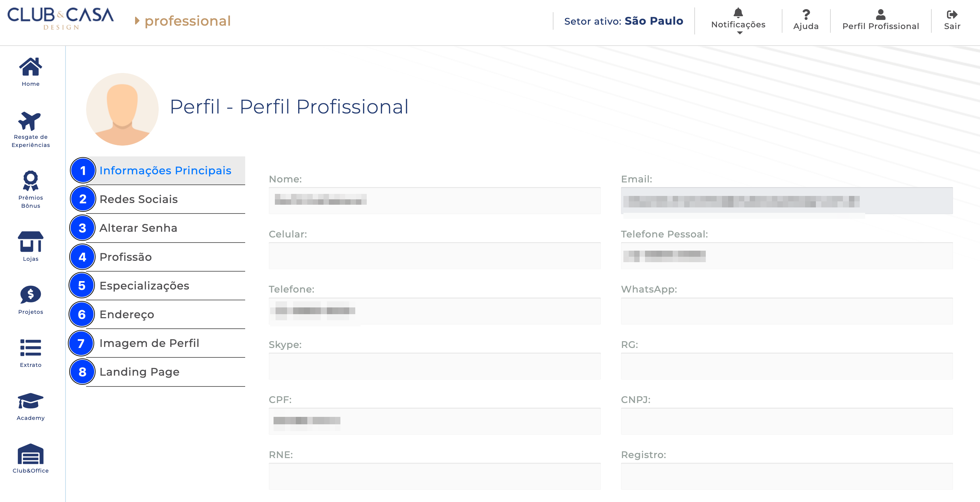Viewport: 980px width, 502px height.
Task: Click the Ajuda question mark icon
Action: 806,15
